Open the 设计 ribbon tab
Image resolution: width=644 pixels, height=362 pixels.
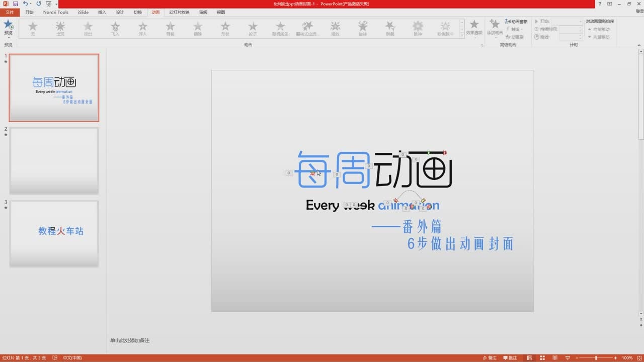[x=120, y=12]
